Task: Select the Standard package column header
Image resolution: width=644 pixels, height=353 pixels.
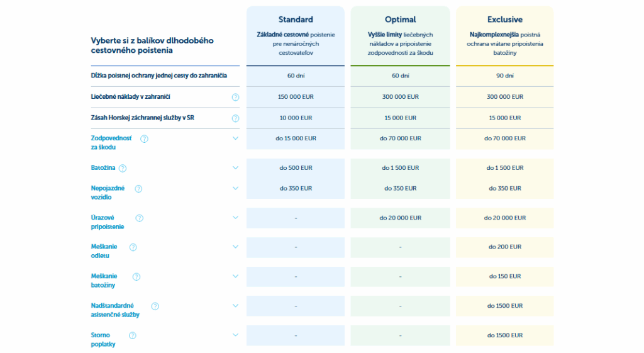Action: tap(296, 20)
